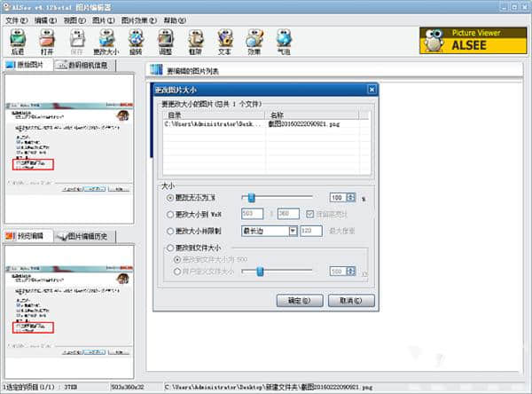
Task: Click the 目录 column header
Action: click(x=214, y=115)
